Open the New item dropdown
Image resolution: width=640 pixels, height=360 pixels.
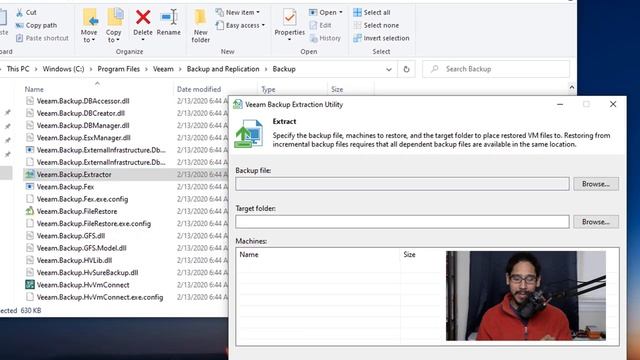[238, 13]
